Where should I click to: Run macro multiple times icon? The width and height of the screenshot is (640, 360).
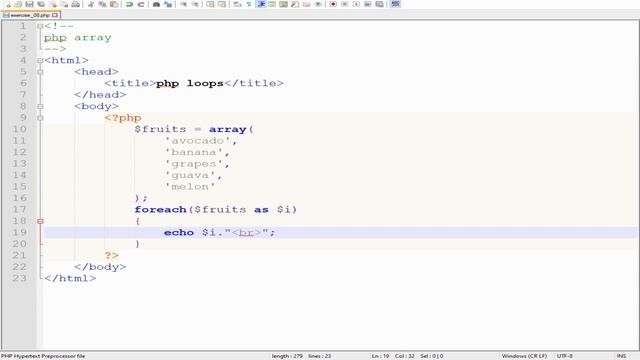click(x=368, y=4)
